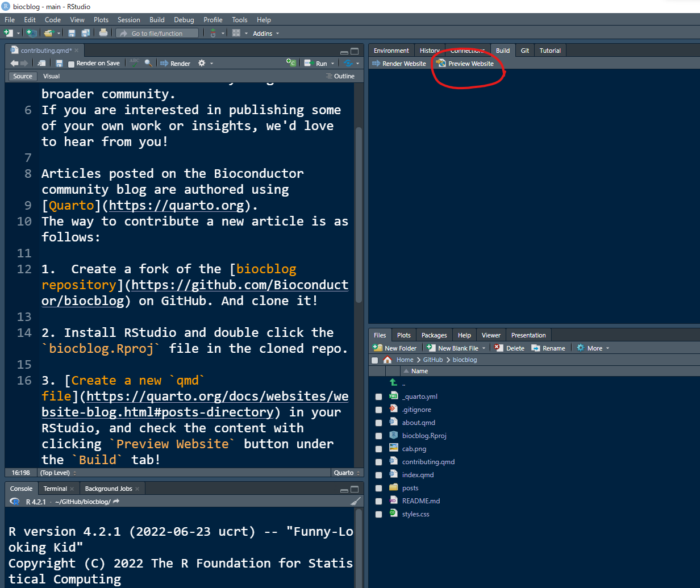The height and width of the screenshot is (588, 700).
Task: Click the show in new window icon
Action: pos(41,63)
